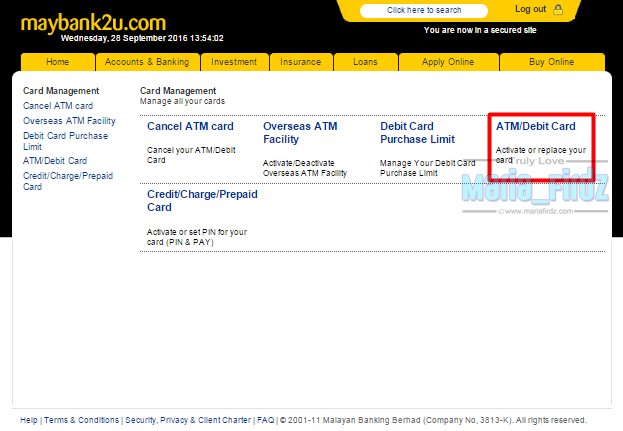Open Terms & Conditions footer link
The width and height of the screenshot is (623, 431).
81,420
